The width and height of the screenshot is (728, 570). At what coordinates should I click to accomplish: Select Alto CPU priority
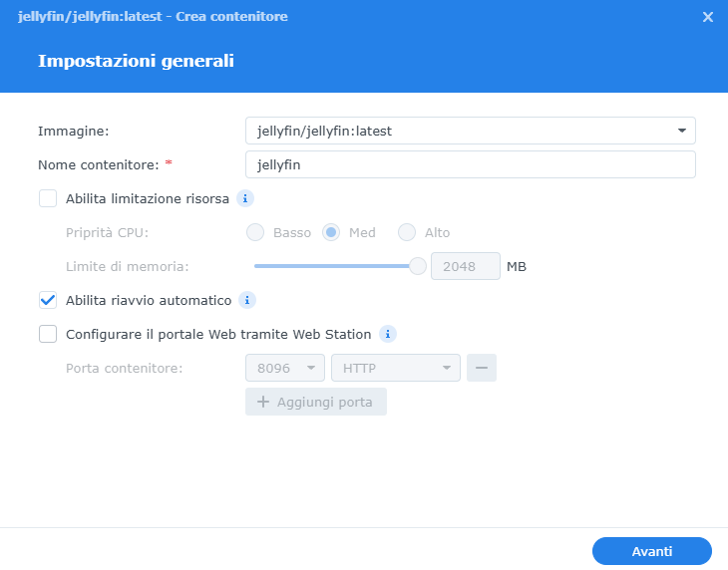[407, 232]
